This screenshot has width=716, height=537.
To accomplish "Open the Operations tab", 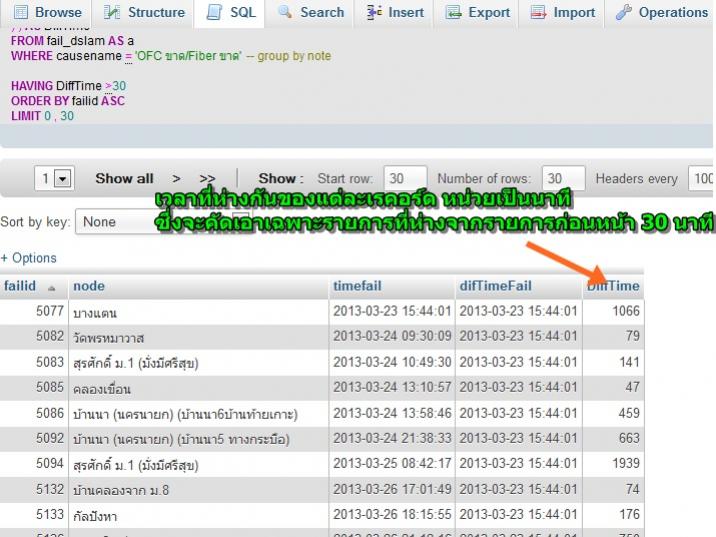I will (x=662, y=12).
